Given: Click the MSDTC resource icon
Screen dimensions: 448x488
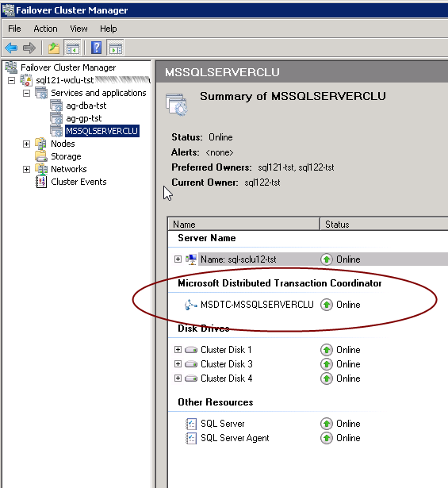Looking at the screenshot, I should tap(191, 305).
